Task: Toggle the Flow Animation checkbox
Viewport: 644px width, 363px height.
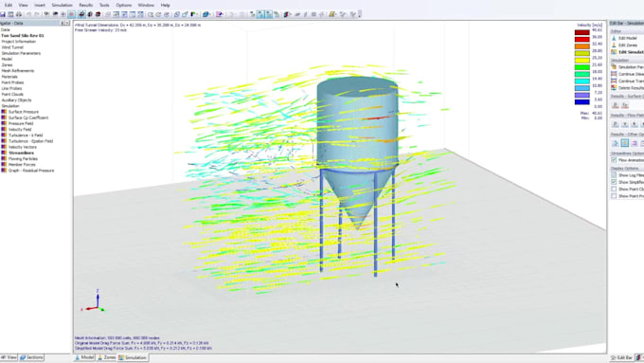Action: click(614, 160)
